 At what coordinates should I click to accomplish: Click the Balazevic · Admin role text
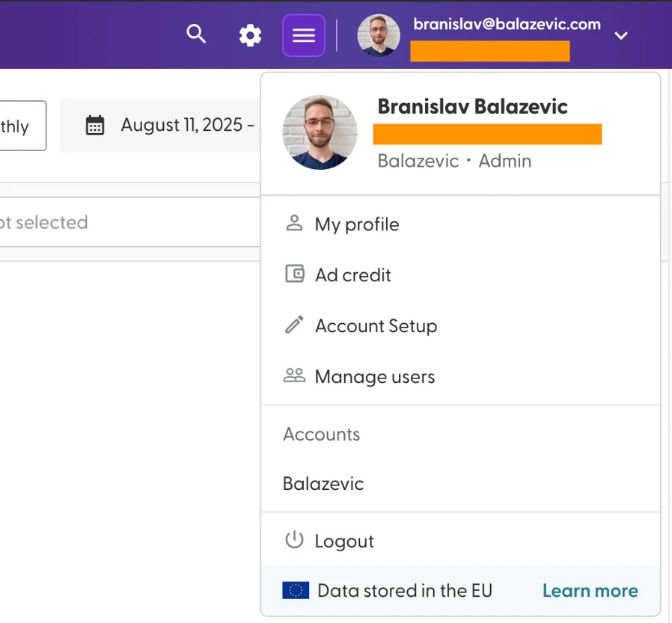(454, 162)
